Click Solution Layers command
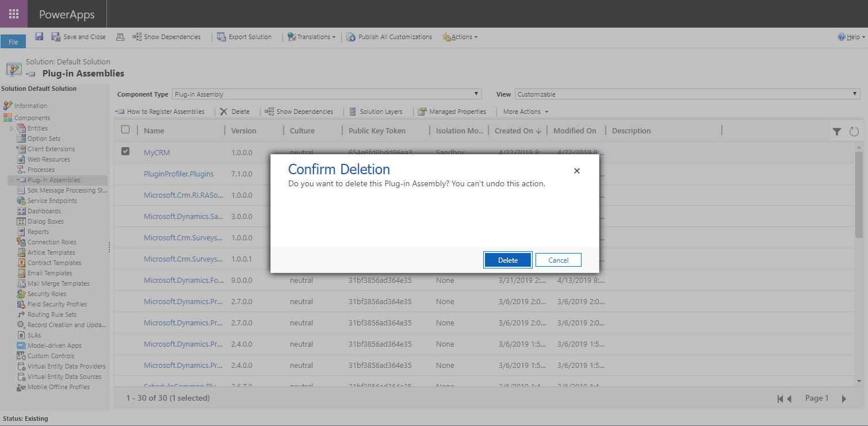The width and height of the screenshot is (868, 426). coord(376,112)
